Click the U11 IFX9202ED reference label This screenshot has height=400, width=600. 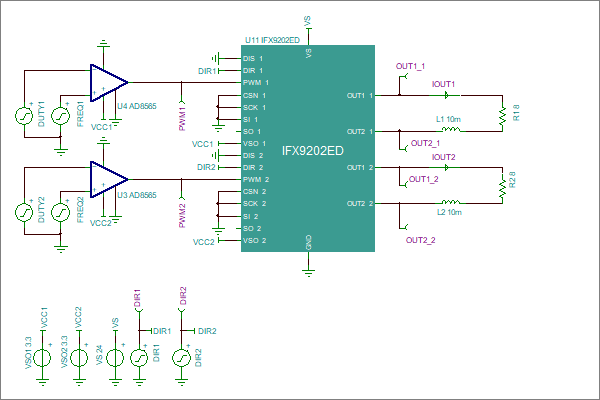coord(272,40)
